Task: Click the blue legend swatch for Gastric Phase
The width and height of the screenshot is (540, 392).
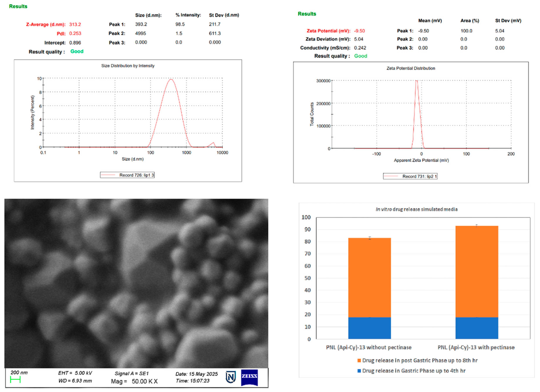Action: (x=359, y=371)
